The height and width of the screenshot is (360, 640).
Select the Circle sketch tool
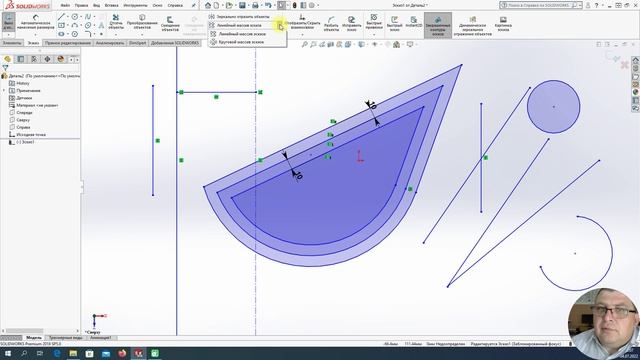(x=75, y=17)
